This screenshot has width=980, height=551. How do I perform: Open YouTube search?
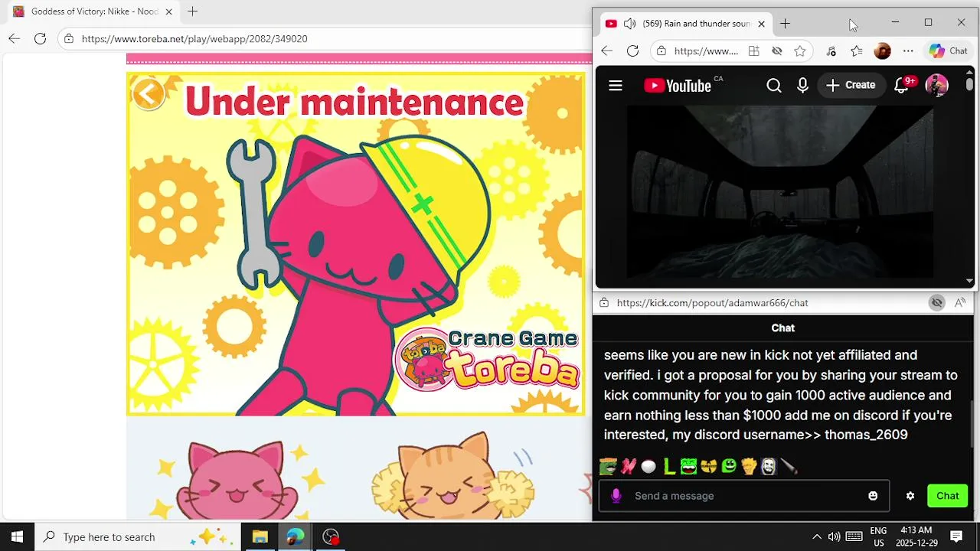coord(774,86)
